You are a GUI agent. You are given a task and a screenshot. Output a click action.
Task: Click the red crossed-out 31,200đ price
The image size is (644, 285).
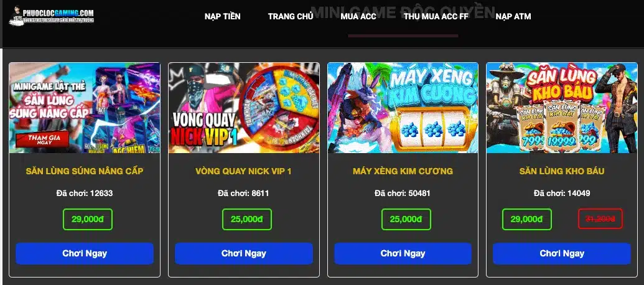click(x=600, y=219)
